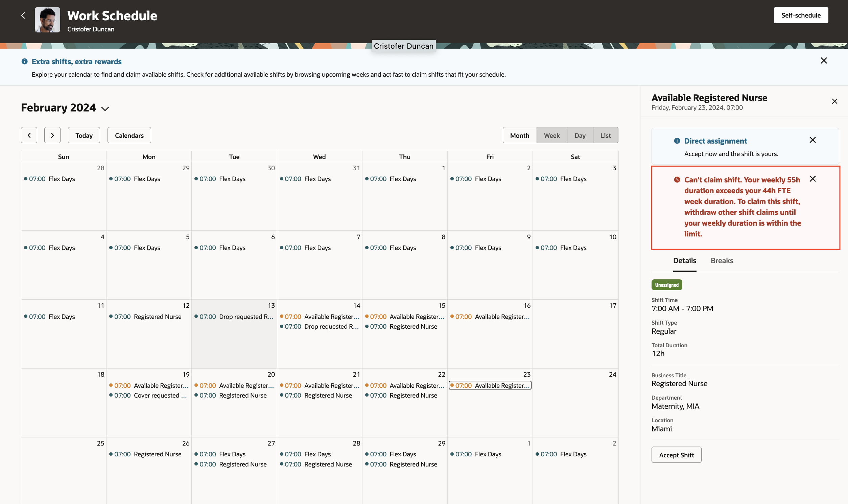This screenshot has height=504, width=848.
Task: Switch to Day view
Action: [x=580, y=135]
